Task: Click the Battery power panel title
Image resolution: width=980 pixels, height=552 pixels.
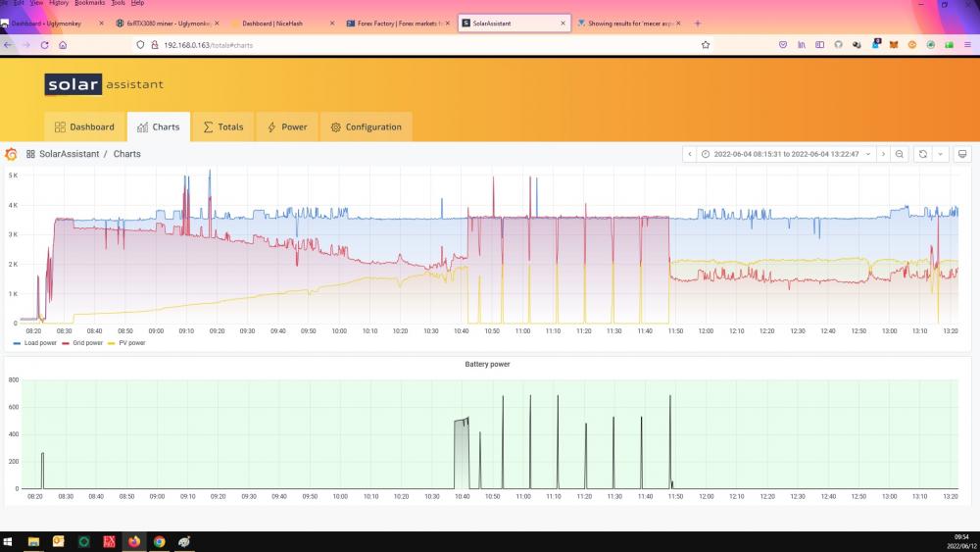Action: (487, 364)
